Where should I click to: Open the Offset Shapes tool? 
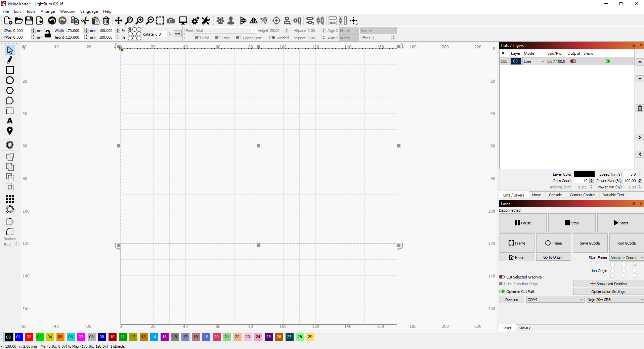point(10,145)
